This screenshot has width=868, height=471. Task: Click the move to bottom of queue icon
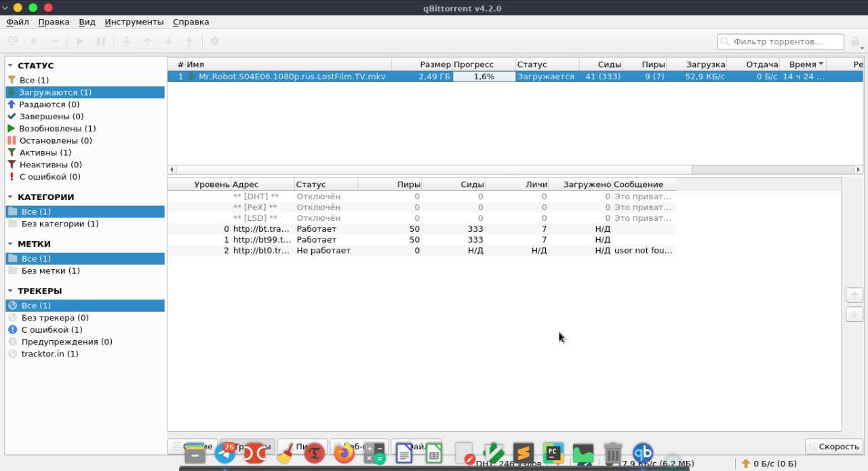[x=189, y=41]
